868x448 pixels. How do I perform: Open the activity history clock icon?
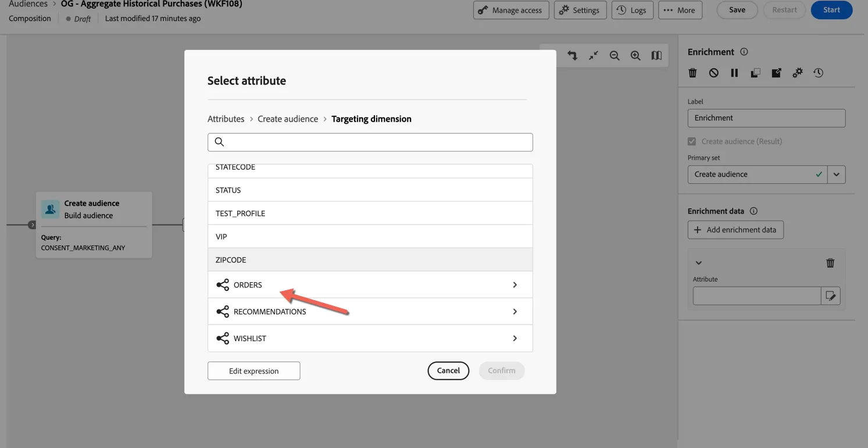[x=818, y=73]
